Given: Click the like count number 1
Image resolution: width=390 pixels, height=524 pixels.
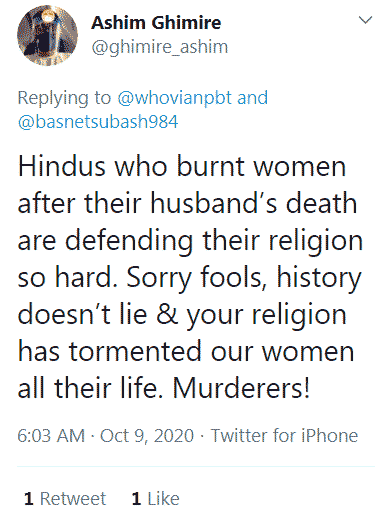Looking at the screenshot, I should click(x=136, y=499).
